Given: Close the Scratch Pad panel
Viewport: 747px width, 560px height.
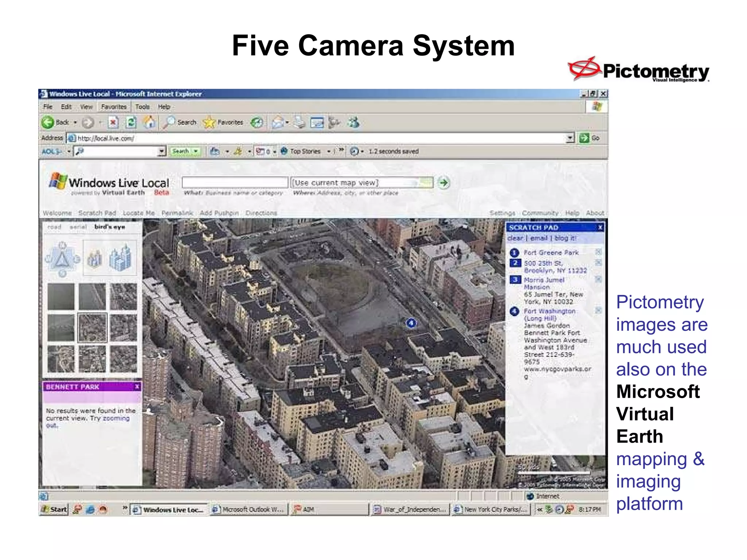Looking at the screenshot, I should (600, 227).
